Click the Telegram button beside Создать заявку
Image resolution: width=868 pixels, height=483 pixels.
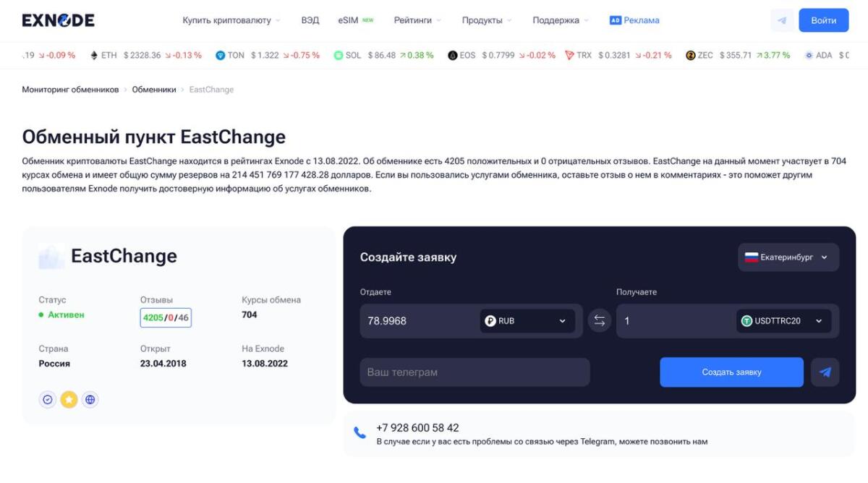point(825,372)
